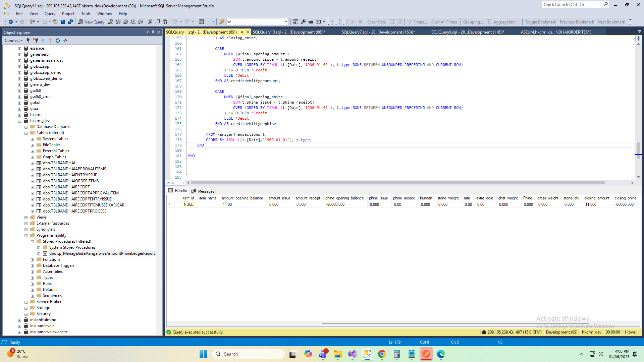
Task: Toggle auto-hide pin on Object Explorer
Action: [153, 33]
